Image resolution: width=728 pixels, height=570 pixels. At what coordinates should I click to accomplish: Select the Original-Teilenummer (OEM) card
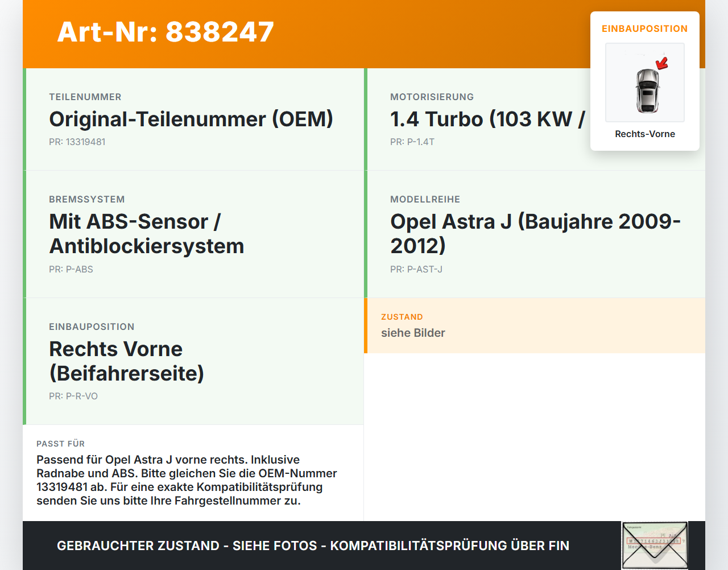point(193,119)
